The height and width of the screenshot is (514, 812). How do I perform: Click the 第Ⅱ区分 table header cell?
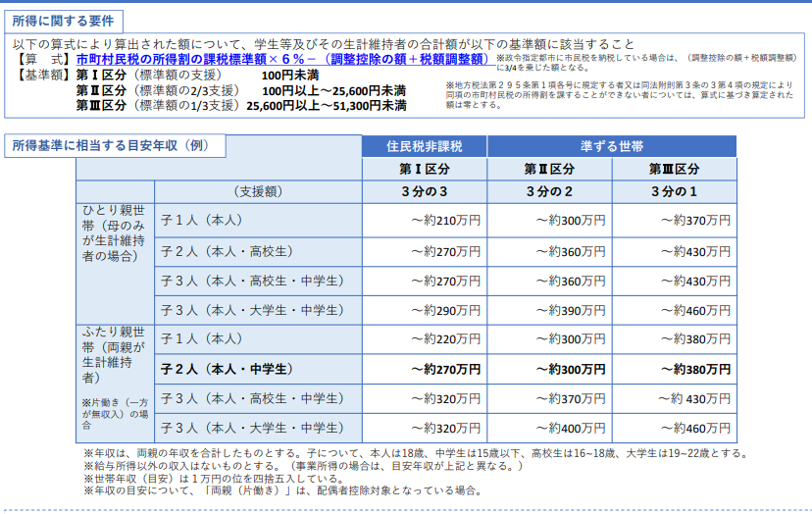click(548, 169)
